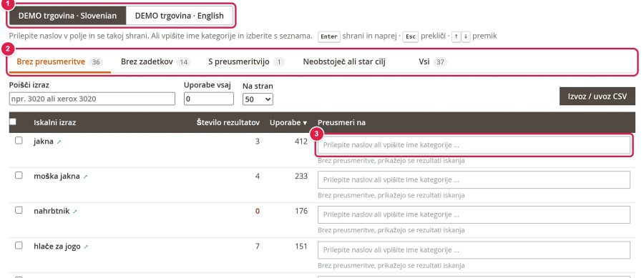Open the Na stran dropdown showing 50
The image size is (644, 278).
tap(258, 99)
